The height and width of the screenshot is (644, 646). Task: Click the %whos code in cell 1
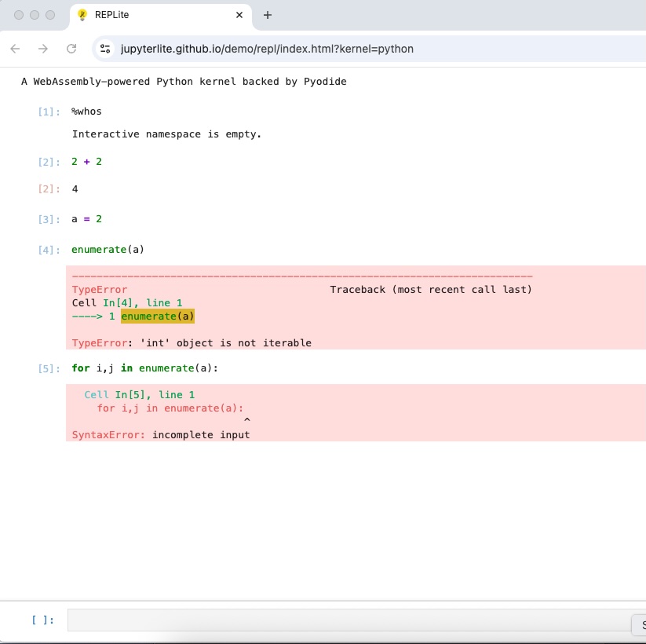coord(87,112)
